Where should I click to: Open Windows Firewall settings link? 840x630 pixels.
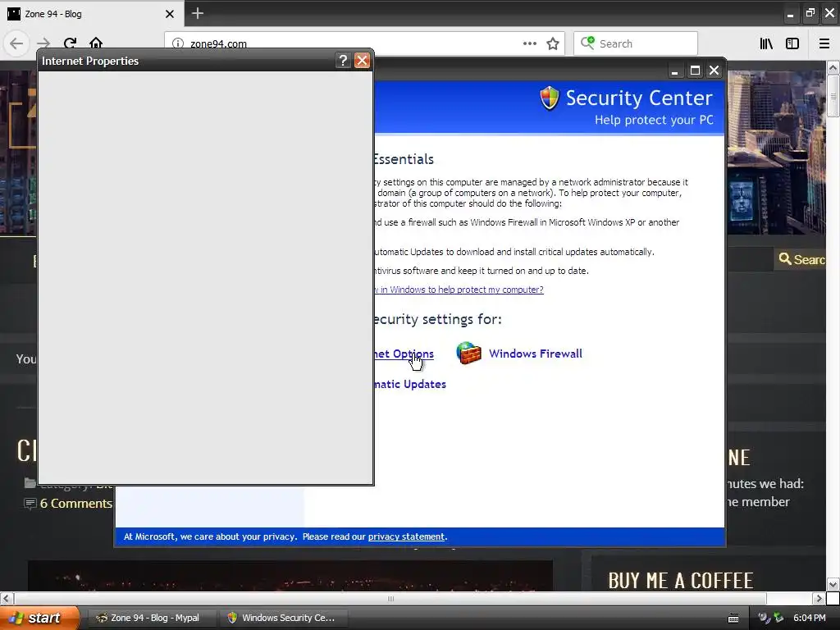[x=535, y=354]
